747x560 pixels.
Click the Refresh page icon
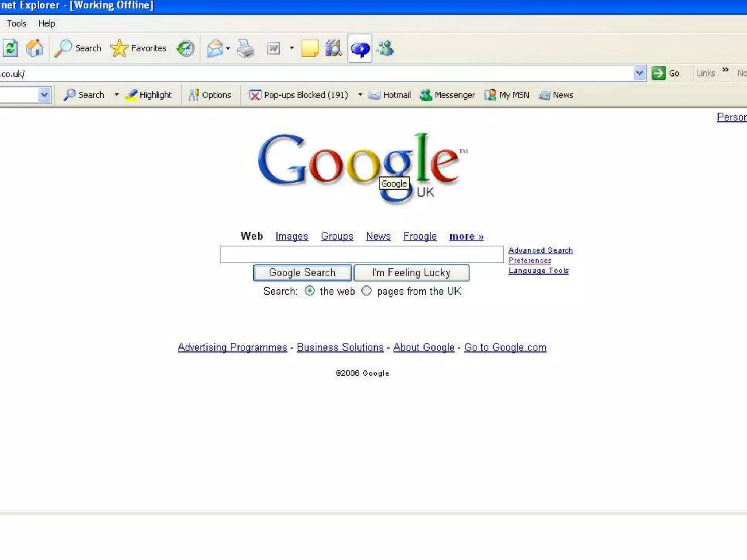click(x=10, y=48)
